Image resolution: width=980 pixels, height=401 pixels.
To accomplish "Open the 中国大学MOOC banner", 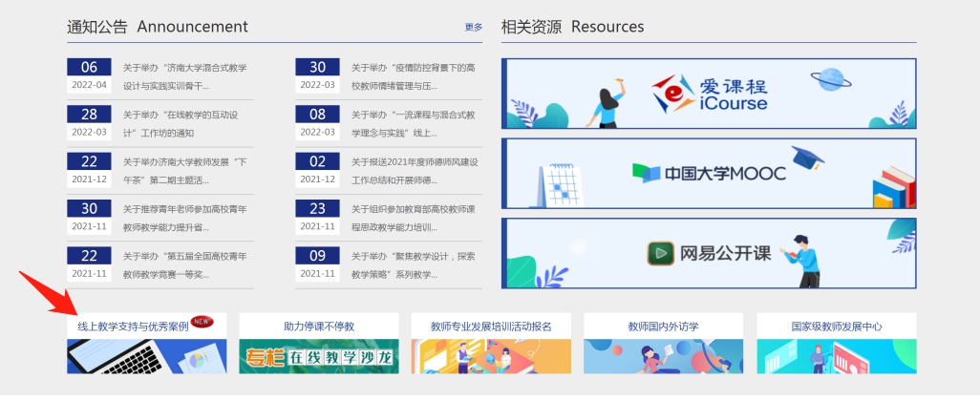I will (x=708, y=174).
